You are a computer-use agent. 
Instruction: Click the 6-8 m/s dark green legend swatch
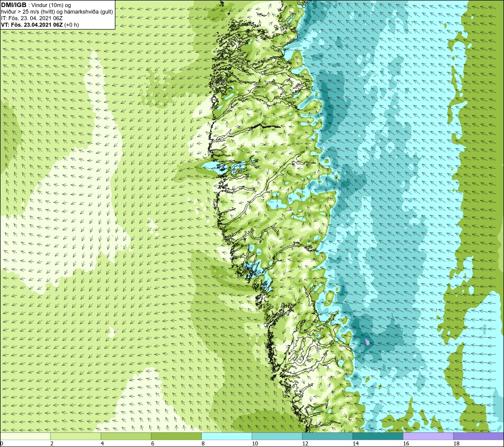(176, 436)
